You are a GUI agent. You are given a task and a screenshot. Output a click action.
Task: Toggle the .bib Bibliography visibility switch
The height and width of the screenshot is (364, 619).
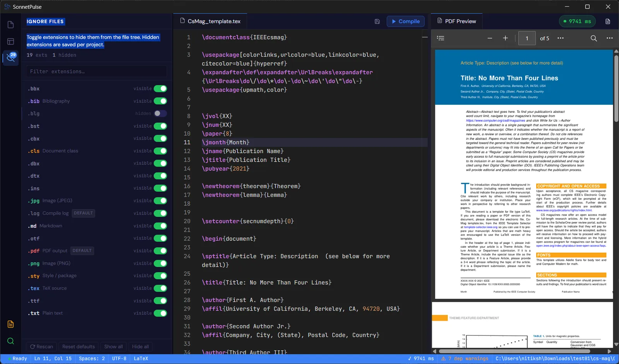coord(160,101)
